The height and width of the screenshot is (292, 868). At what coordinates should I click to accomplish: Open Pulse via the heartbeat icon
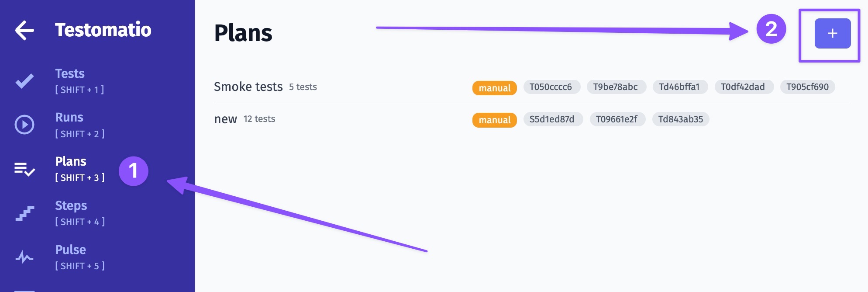tap(24, 257)
